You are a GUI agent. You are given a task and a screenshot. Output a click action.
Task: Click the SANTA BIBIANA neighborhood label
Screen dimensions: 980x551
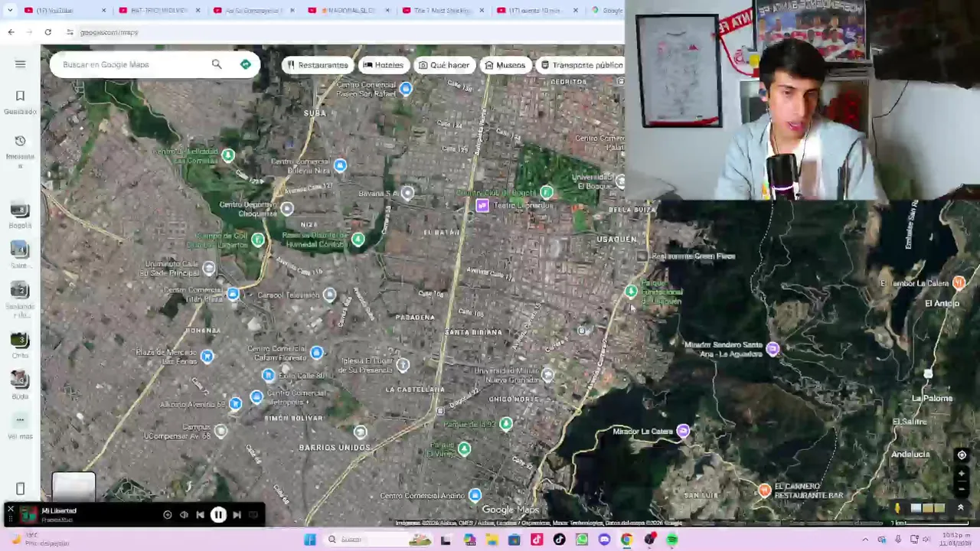point(473,332)
